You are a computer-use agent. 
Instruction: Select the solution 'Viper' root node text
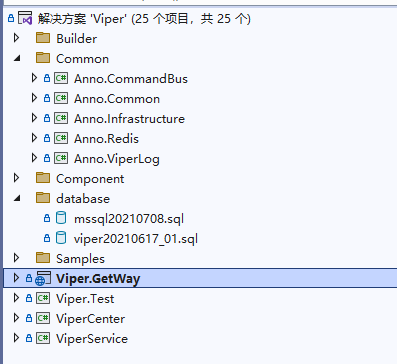pos(144,19)
